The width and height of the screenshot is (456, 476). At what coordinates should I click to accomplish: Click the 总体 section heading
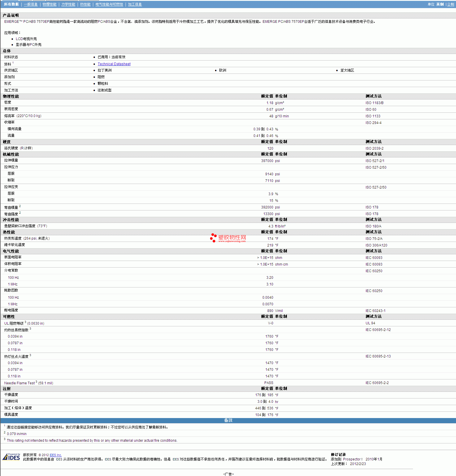coord(7,51)
